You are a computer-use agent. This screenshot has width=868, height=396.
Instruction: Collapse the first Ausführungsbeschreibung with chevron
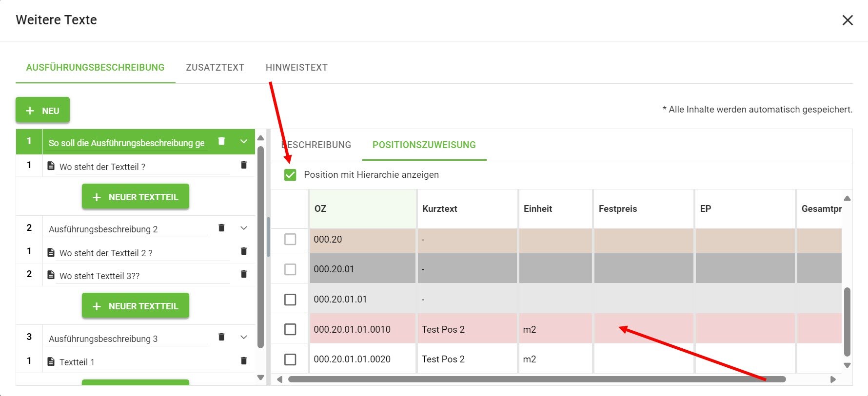[x=244, y=141]
